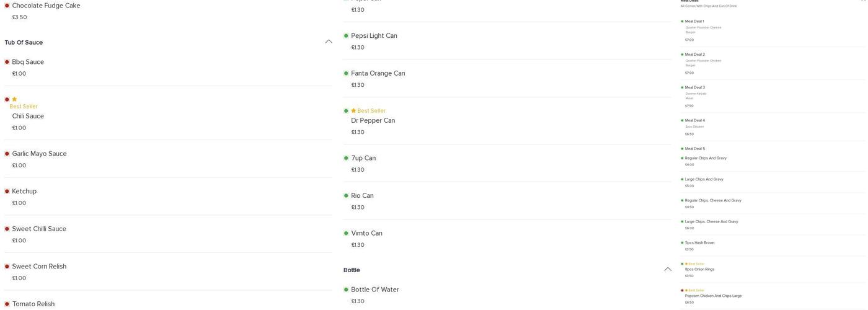Viewport: 868px width, 310px height.
Task: Click the red dot beside Garlic Mayo Sauce
Action: [7, 154]
